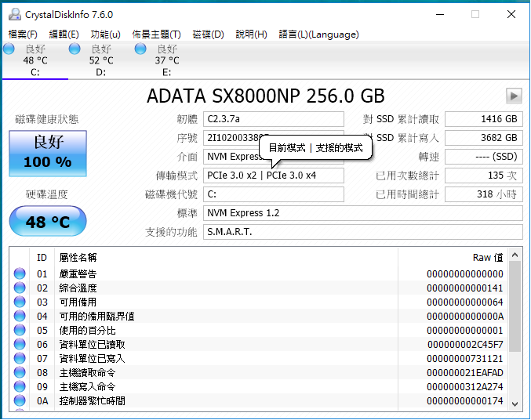Viewport: 531px width, 420px height.
Task: Click the 磁碟健康狀態 label
Action: tap(47, 119)
